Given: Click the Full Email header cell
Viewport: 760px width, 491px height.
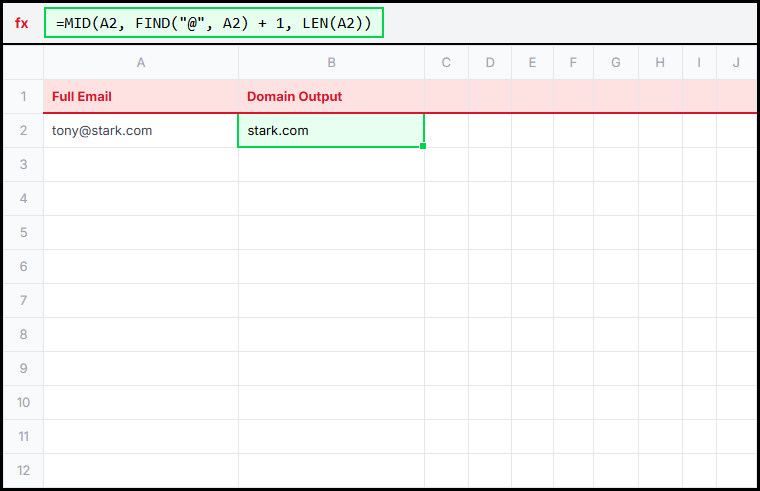Looking at the screenshot, I should [140, 97].
